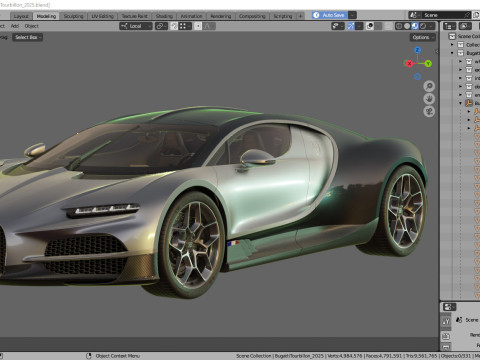This screenshot has width=480, height=360.
Task: Zoom the viewport with the magnifier gizmo
Action: pos(429,86)
